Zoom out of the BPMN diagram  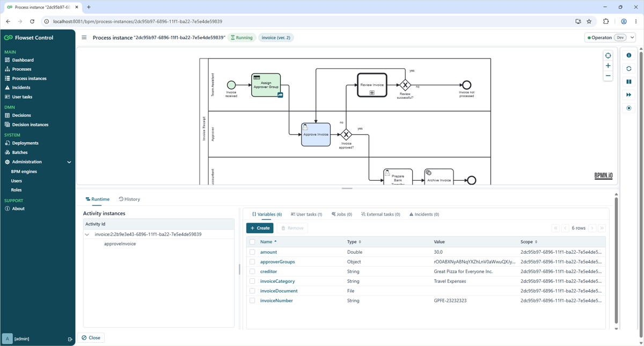(x=608, y=76)
